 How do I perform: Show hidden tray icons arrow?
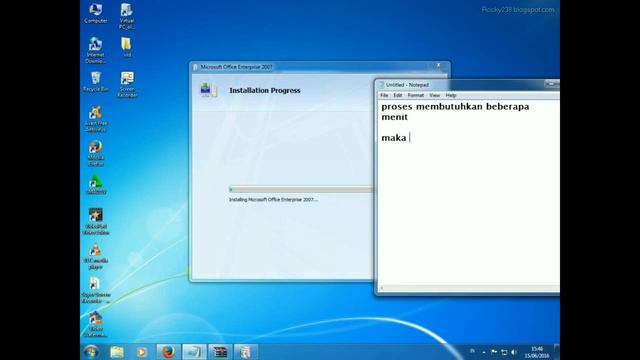pyautogui.click(x=484, y=352)
